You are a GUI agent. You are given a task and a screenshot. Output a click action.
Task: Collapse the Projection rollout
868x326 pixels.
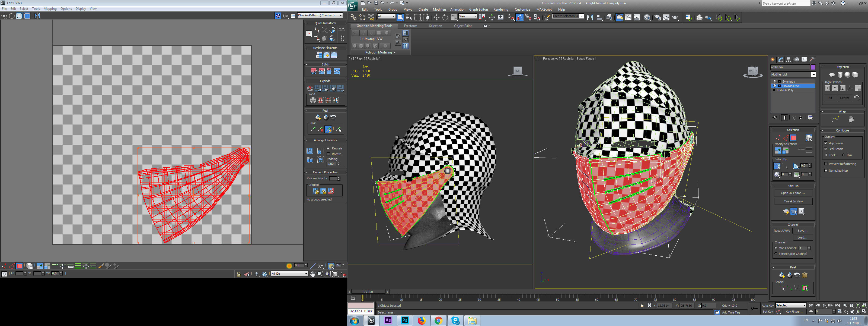click(x=822, y=67)
